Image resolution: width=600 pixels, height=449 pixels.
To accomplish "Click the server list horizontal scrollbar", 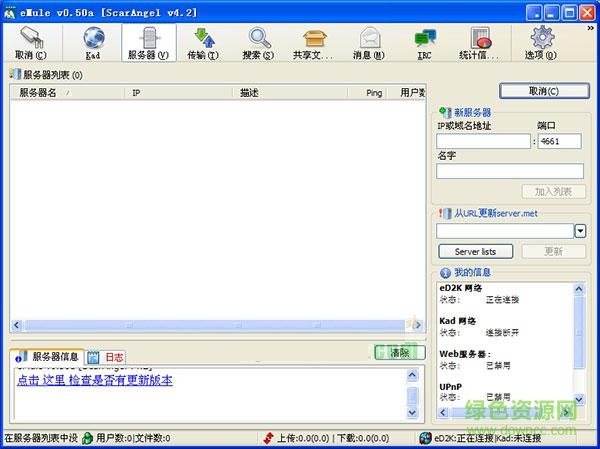I will click(210, 325).
